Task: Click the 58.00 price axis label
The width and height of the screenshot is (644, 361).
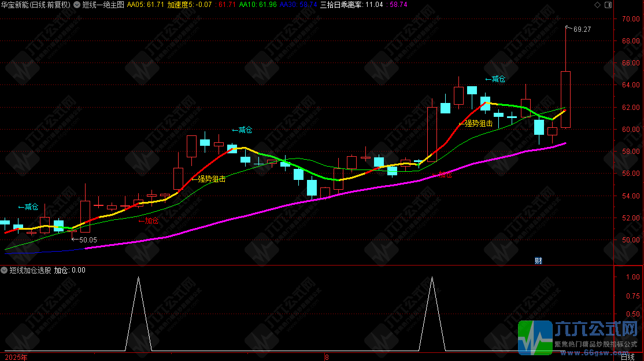Action: 631,152
